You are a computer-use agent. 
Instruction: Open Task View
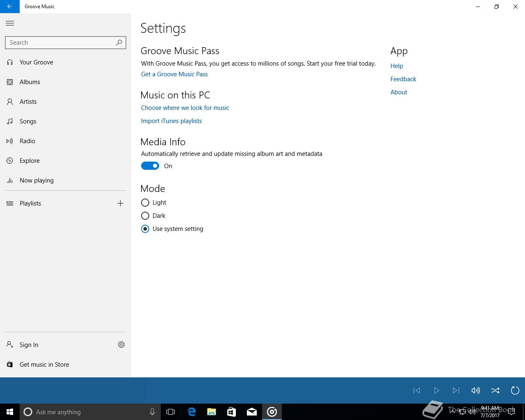click(171, 412)
